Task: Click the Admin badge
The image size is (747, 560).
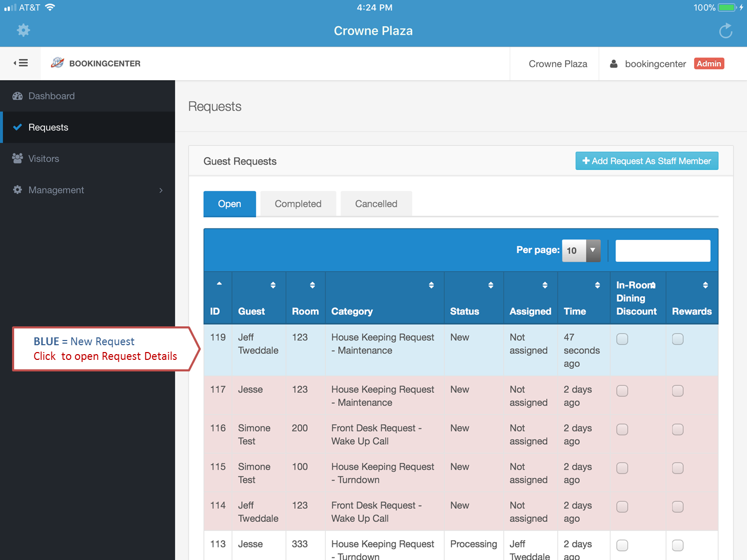Action: (x=709, y=63)
